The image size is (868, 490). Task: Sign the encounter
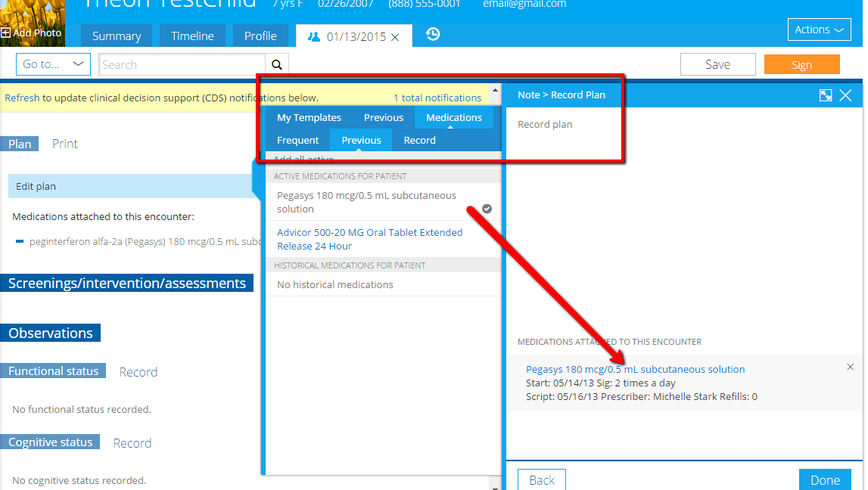point(801,64)
